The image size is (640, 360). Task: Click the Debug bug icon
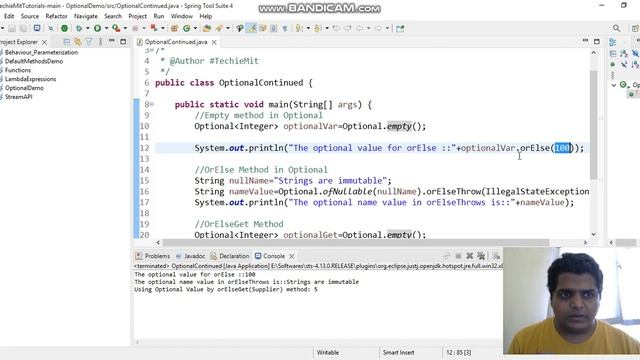pyautogui.click(x=79, y=28)
